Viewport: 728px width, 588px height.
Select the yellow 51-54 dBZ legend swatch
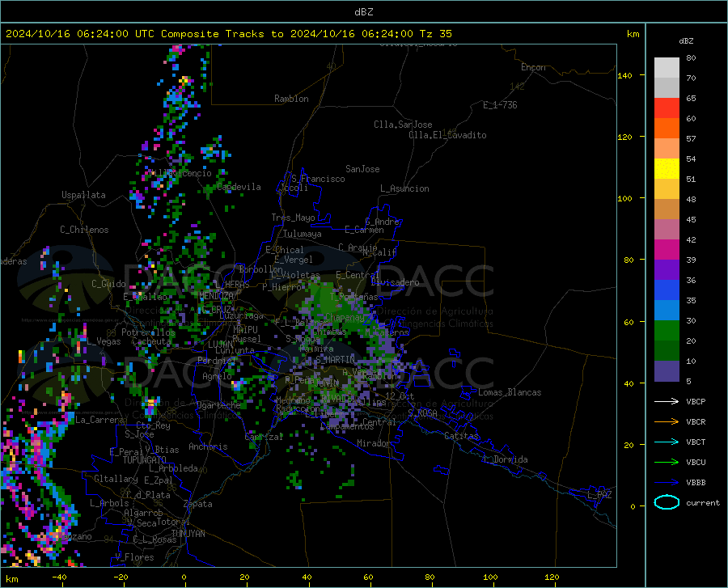(x=667, y=169)
